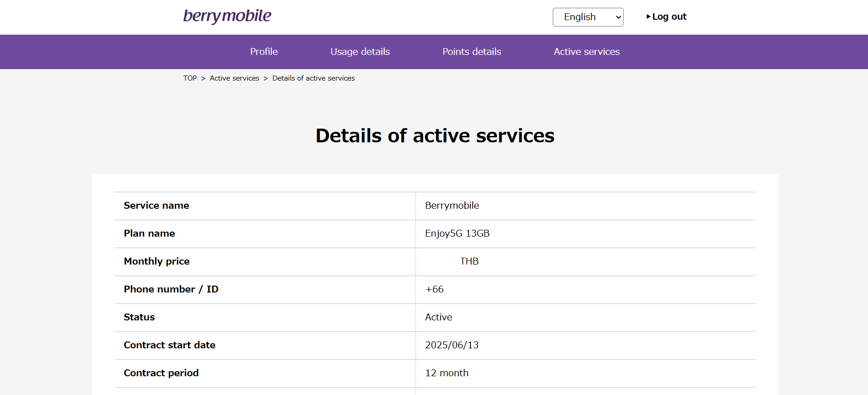Click the 'Monthly price' label
868x395 pixels.
point(156,261)
